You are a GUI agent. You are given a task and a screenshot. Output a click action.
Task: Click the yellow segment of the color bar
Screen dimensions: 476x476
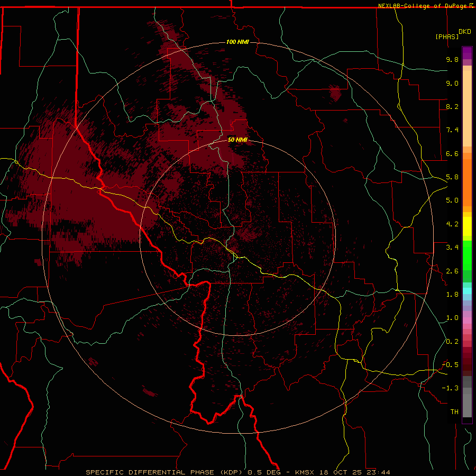pos(467,226)
